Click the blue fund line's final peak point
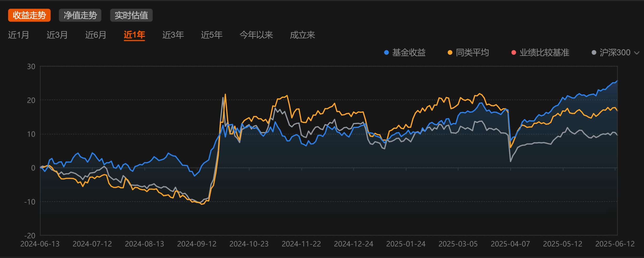The image size is (644, 258). [x=617, y=81]
